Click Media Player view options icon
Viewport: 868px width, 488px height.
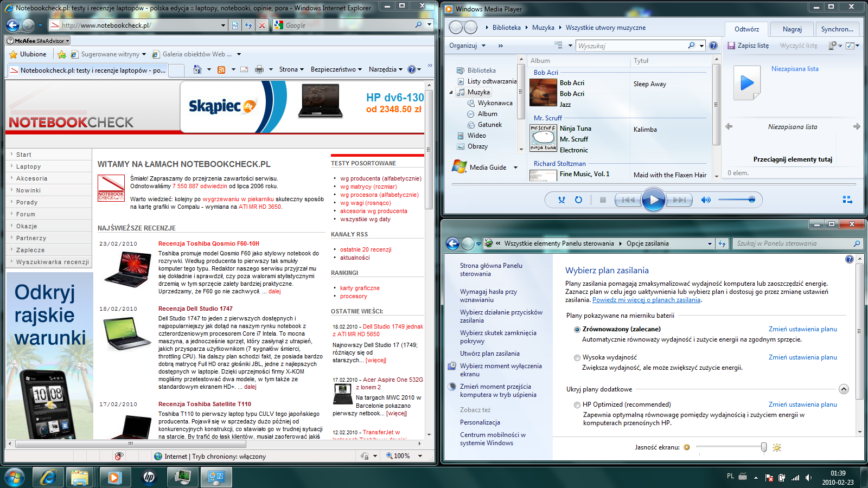point(558,46)
